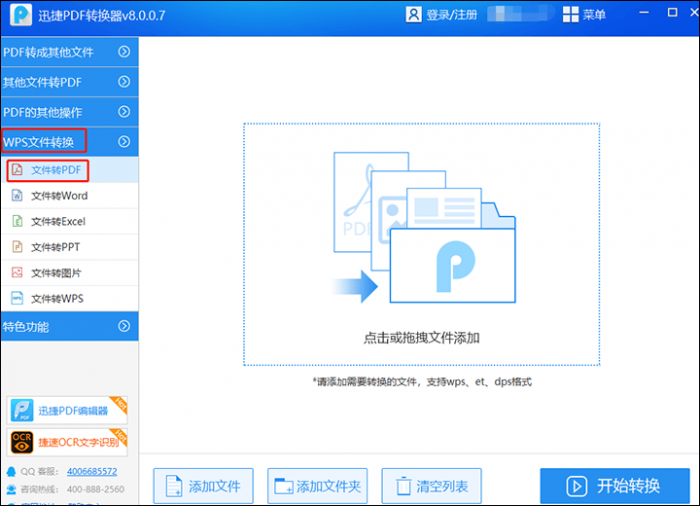Maximize the converter window
The image size is (700, 506).
pos(672,13)
